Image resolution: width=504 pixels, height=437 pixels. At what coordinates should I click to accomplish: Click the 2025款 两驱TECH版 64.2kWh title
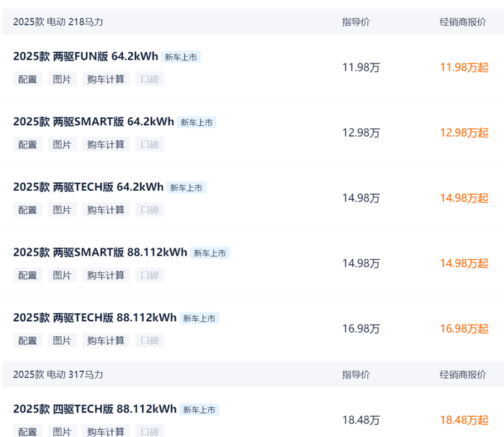(88, 187)
